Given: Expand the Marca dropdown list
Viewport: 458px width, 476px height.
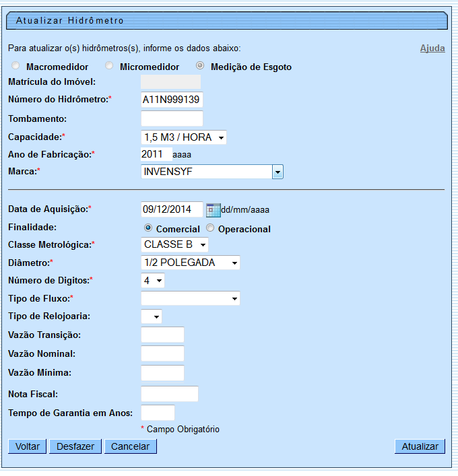Looking at the screenshot, I should click(x=277, y=172).
